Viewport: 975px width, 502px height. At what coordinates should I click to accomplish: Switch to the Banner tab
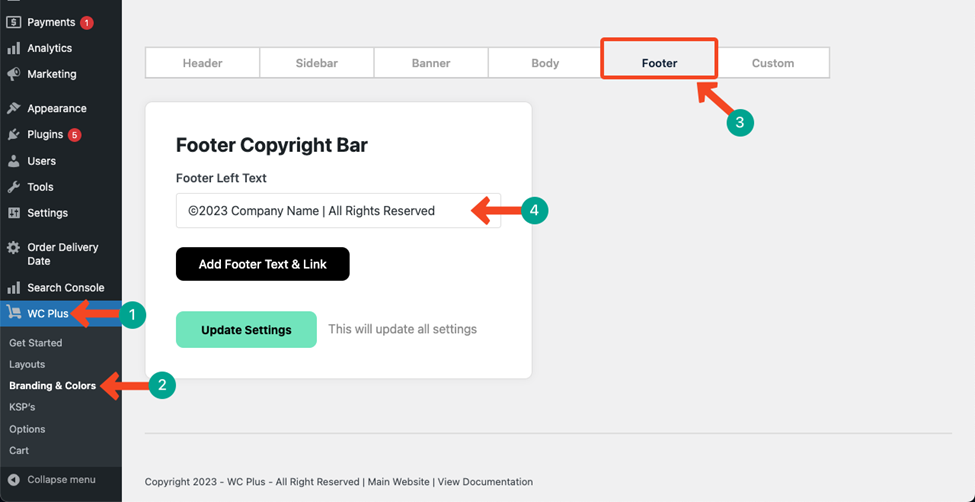tap(431, 63)
